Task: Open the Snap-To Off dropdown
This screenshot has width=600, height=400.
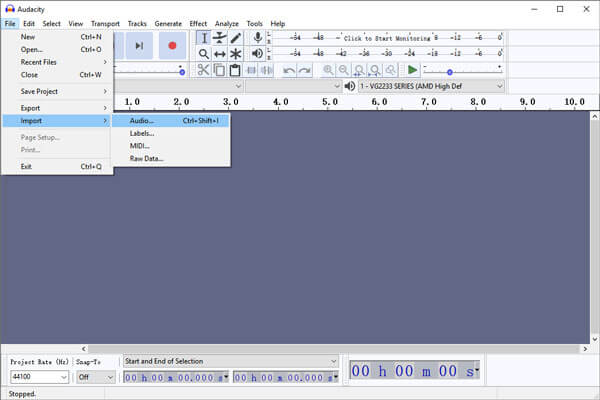Action: 95,377
